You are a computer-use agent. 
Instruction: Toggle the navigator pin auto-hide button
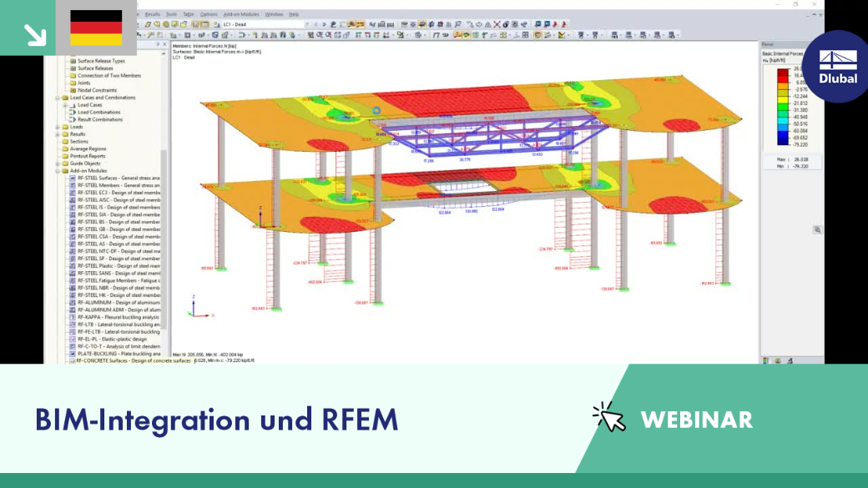158,44
